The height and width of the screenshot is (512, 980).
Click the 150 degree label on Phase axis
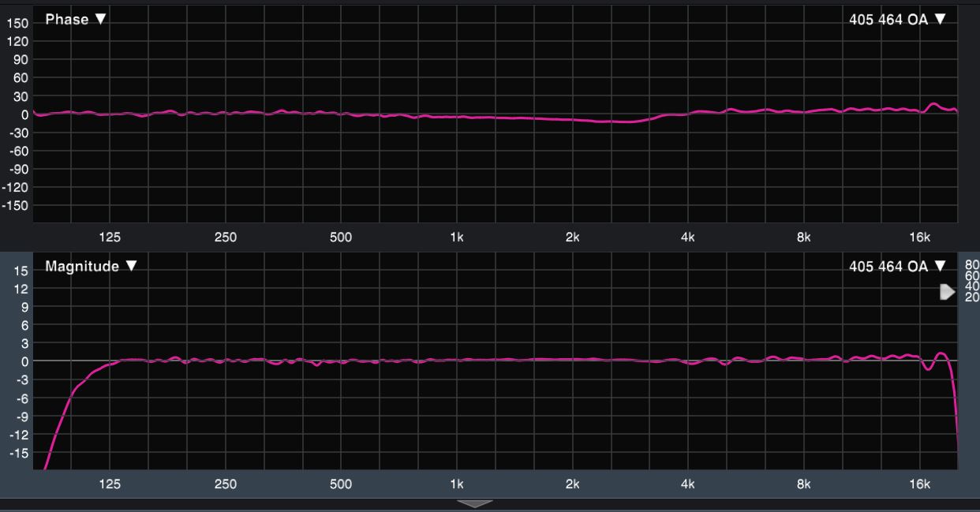(19, 24)
